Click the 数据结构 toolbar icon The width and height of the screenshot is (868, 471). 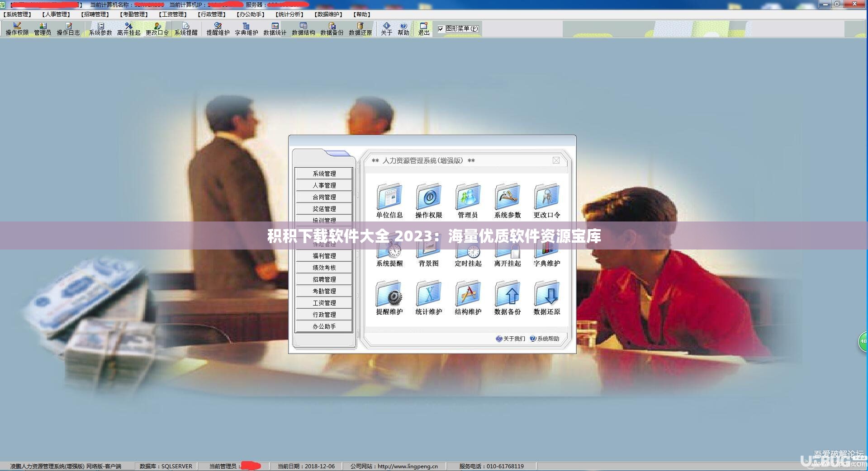click(304, 29)
